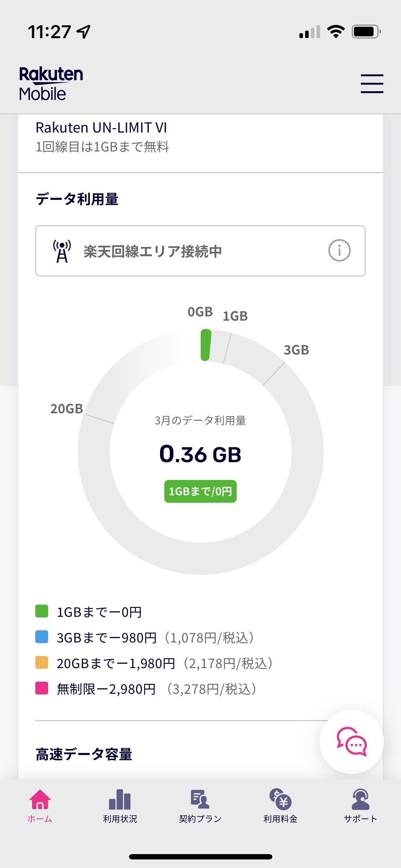Tap the antenna tower icon

click(x=62, y=251)
